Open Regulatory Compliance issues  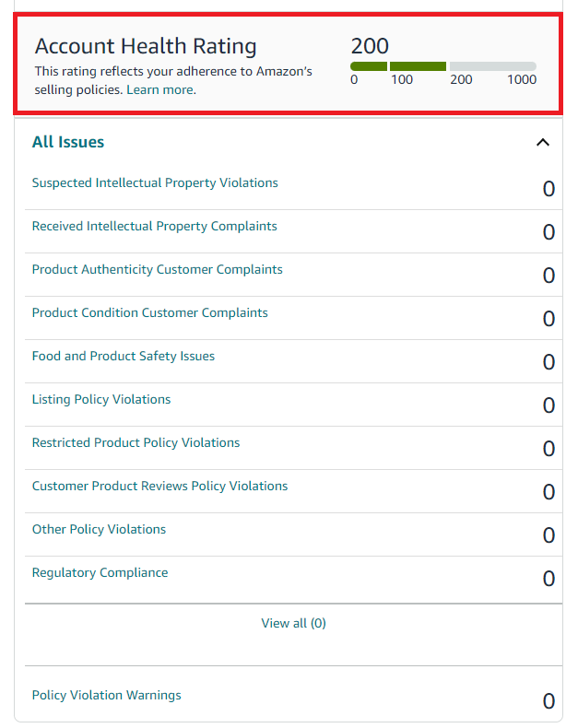click(100, 572)
